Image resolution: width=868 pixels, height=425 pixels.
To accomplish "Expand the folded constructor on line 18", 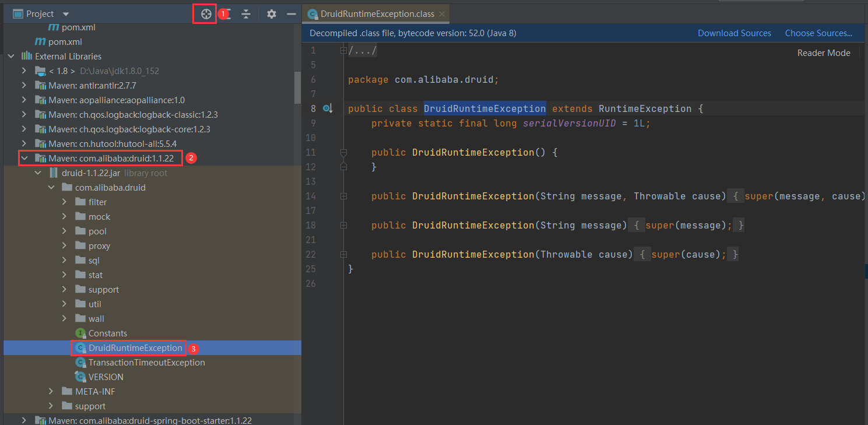I will click(343, 225).
